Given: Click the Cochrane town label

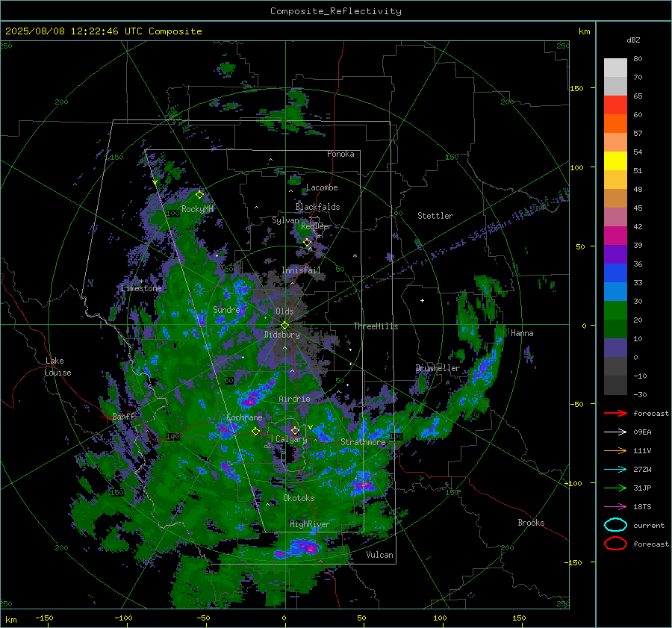Looking at the screenshot, I should (x=244, y=417).
